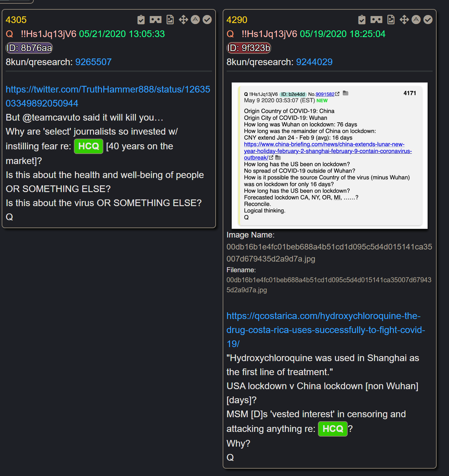Click the clipboard check icon on post 4305

pos(141,20)
